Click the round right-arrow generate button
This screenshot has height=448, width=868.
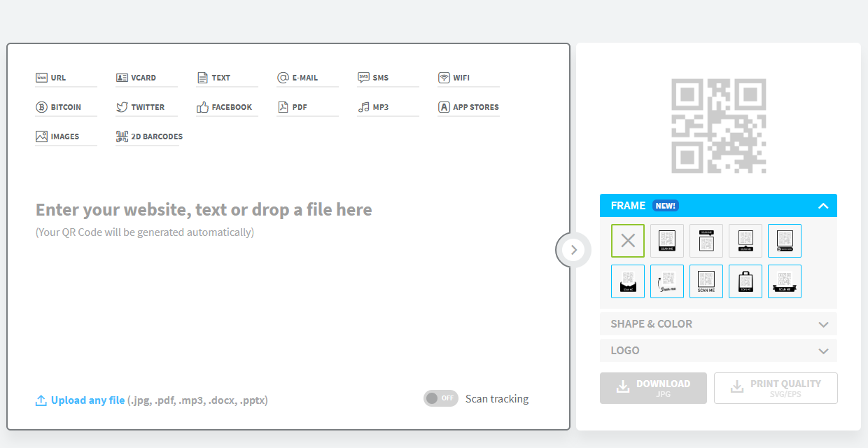[573, 250]
